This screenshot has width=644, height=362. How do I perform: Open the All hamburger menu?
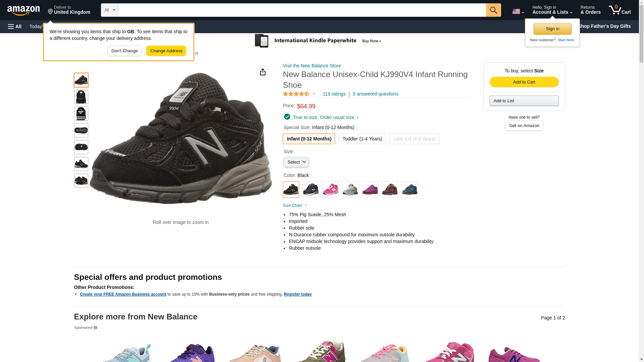[x=15, y=26]
